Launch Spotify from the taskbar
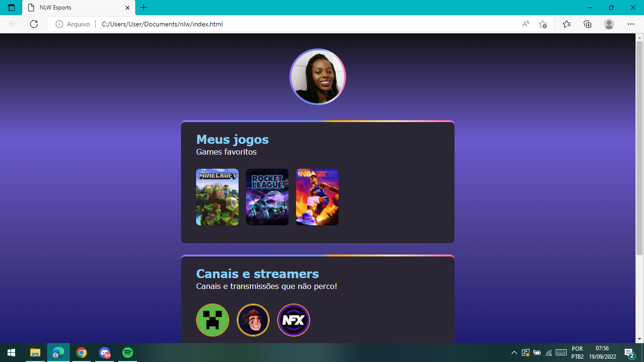The height and width of the screenshot is (362, 644). (127, 353)
